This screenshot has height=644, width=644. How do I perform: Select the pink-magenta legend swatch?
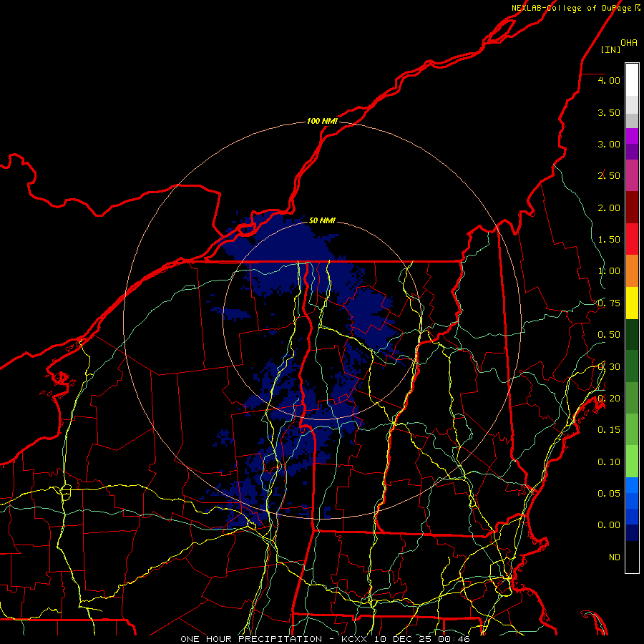tap(632, 175)
